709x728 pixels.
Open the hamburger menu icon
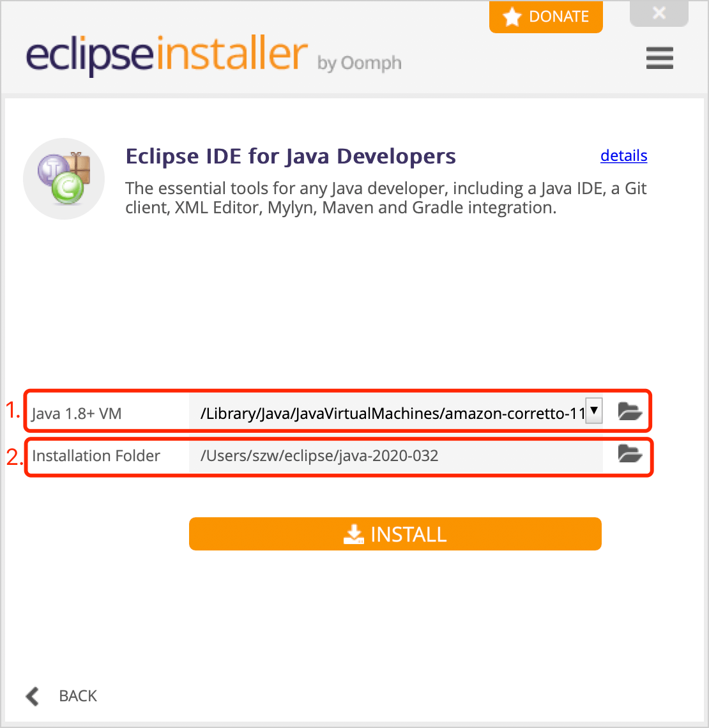tap(659, 58)
